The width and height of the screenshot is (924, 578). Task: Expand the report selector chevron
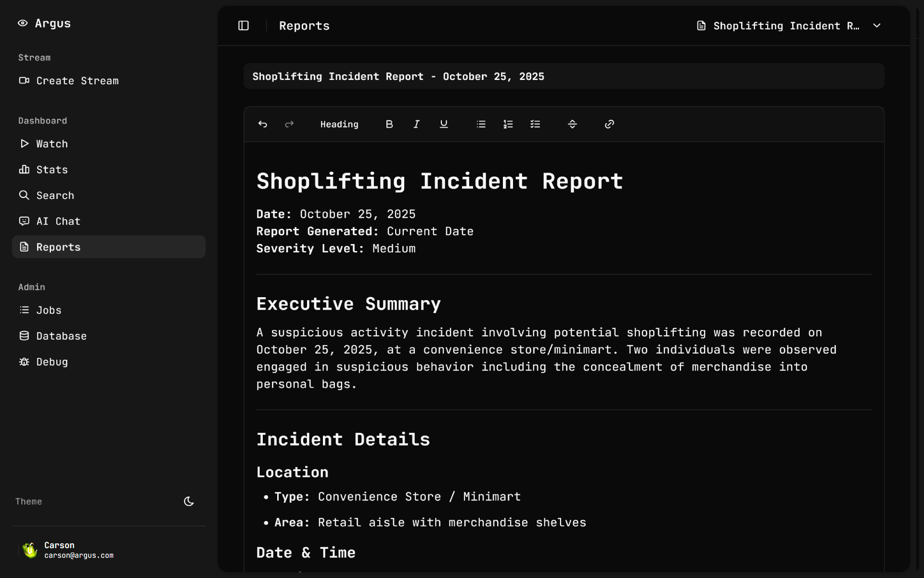pyautogui.click(x=877, y=26)
